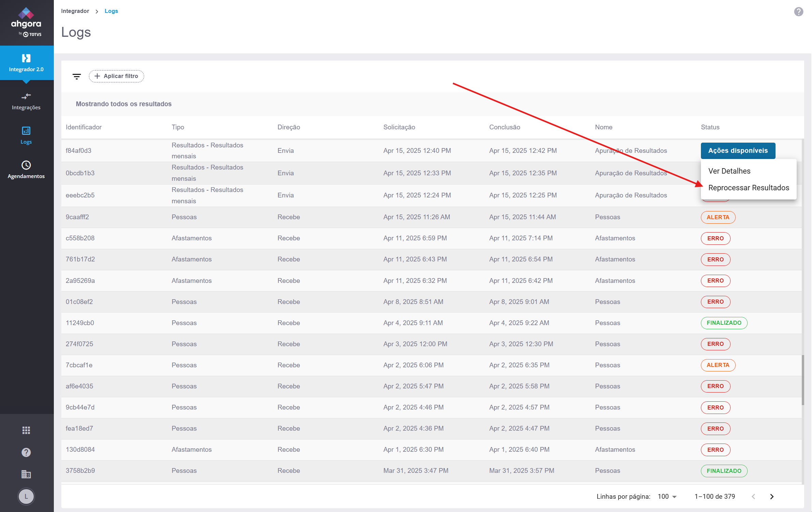The width and height of the screenshot is (812, 512).
Task: Click the filter list icon
Action: pos(77,76)
